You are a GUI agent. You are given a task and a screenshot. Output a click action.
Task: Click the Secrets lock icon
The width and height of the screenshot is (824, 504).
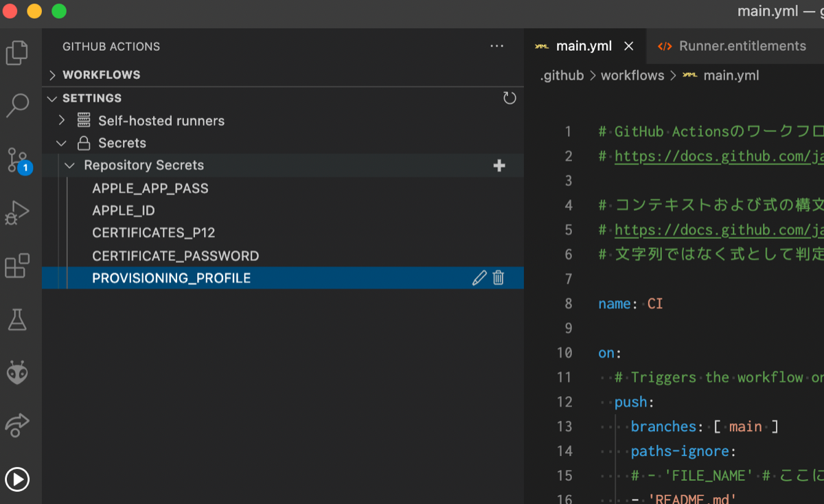coord(84,144)
